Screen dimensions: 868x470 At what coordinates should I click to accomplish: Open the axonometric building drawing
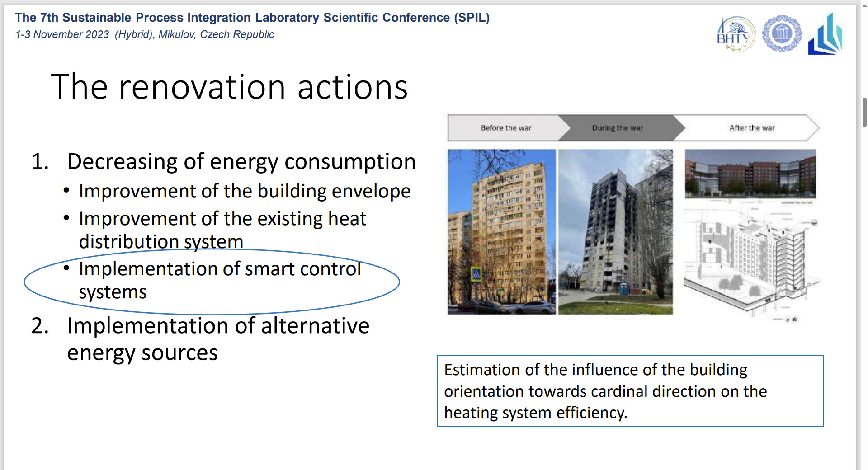751,262
